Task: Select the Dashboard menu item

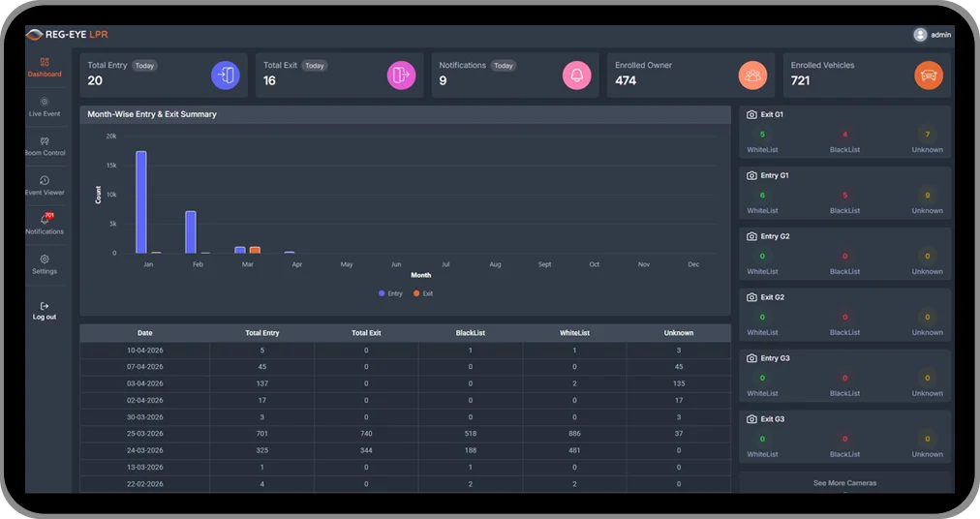Action: pos(45,67)
